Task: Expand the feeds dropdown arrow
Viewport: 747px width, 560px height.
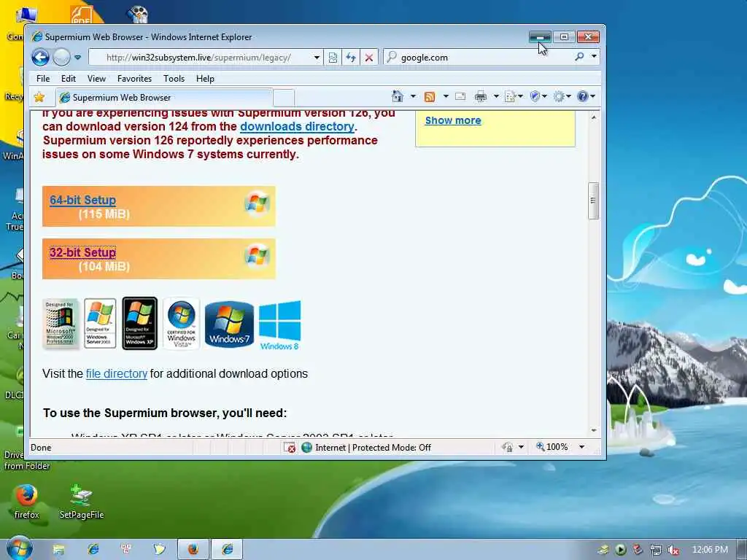Action: [446, 96]
